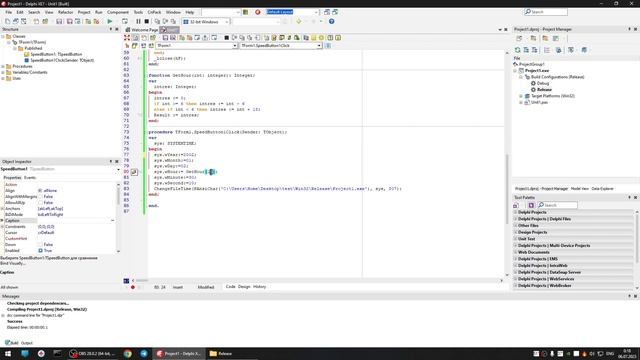Open the Component menu
640x360 pixels.
click(x=118, y=12)
